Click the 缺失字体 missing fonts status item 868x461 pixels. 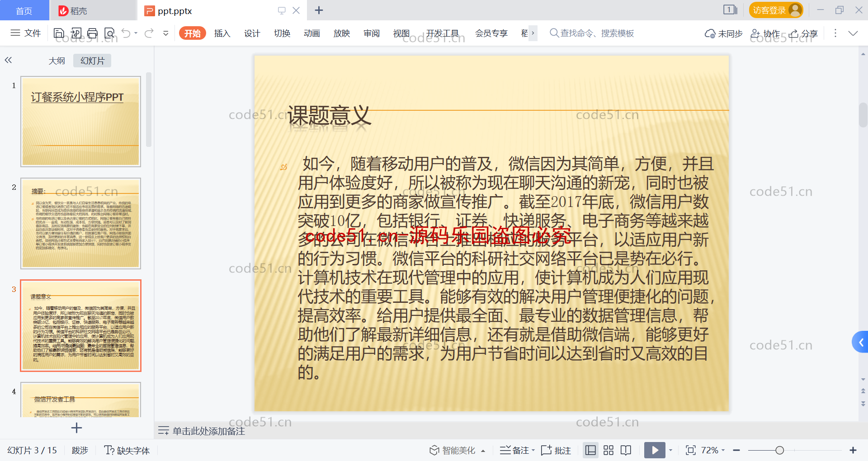pyautogui.click(x=127, y=450)
